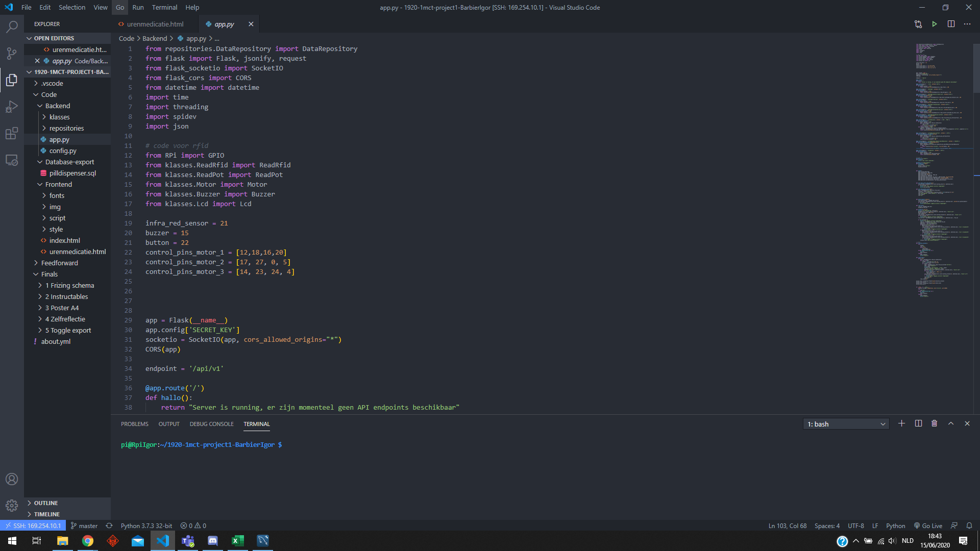Click Backend in the breadcrumb path
The height and width of the screenshot is (551, 980).
click(155, 38)
